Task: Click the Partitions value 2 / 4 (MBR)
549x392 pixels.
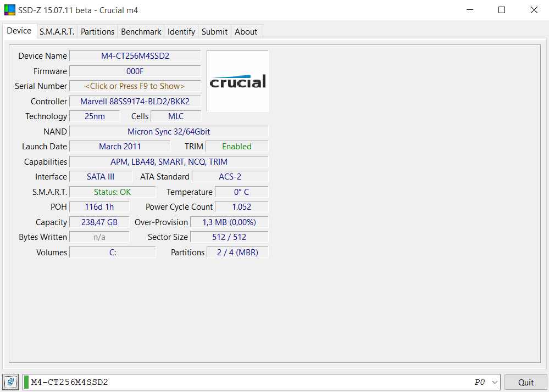Action: click(237, 253)
